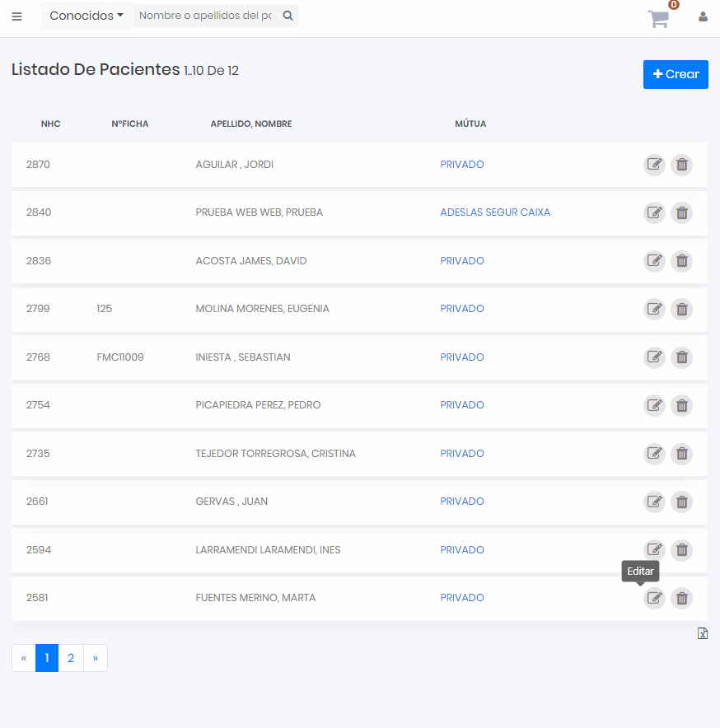Go to previous page with « arrow
This screenshot has height=728, width=720.
click(x=24, y=658)
